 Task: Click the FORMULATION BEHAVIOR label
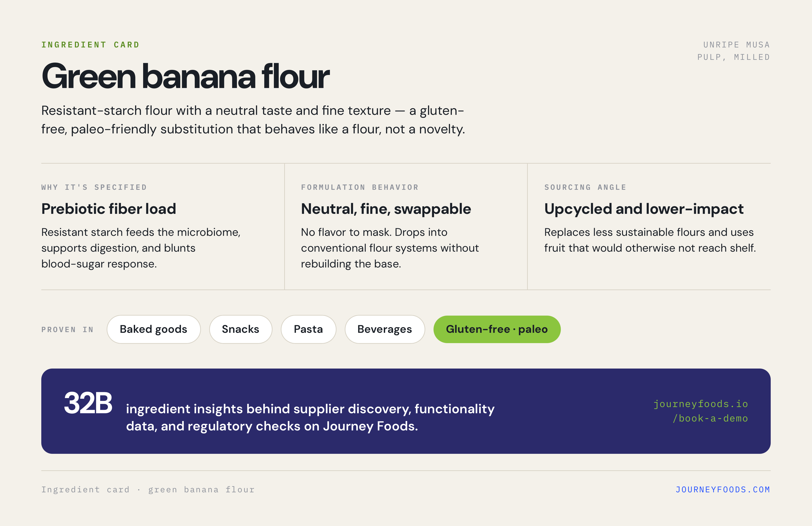(x=360, y=187)
